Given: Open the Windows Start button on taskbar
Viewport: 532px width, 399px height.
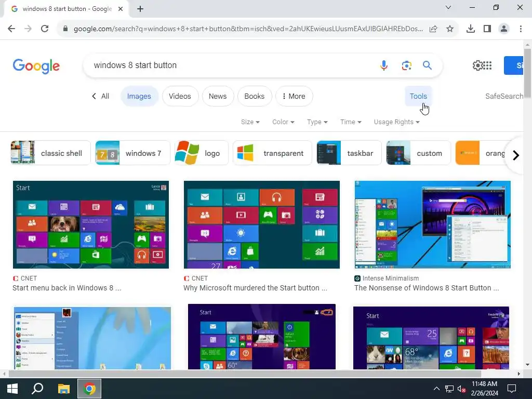Looking at the screenshot, I should pos(12,389).
